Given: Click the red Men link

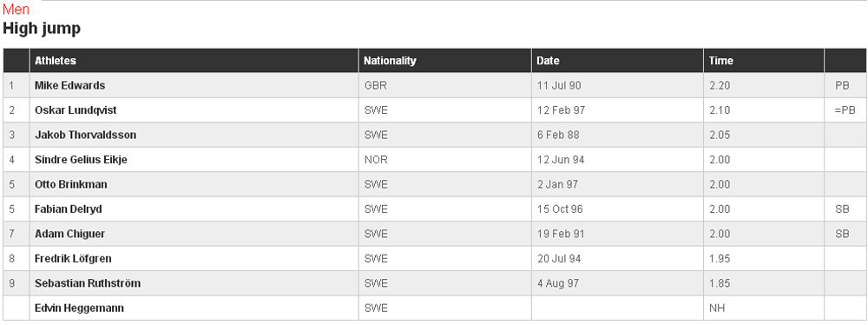Looking at the screenshot, I should coord(16,10).
